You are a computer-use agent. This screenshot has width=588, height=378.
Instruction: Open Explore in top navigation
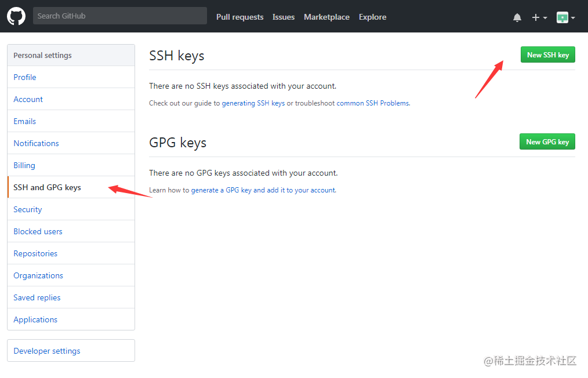[372, 17]
